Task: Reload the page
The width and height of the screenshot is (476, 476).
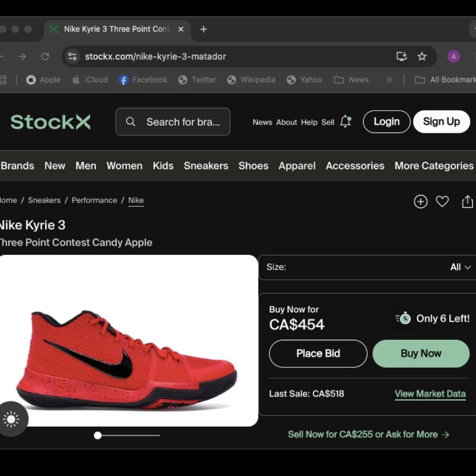Action: pyautogui.click(x=45, y=57)
